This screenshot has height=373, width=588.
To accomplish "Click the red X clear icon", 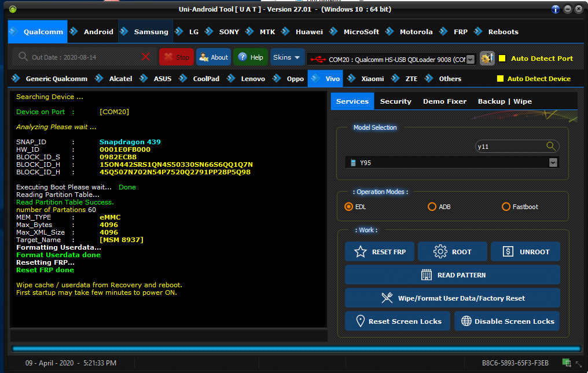I will point(145,57).
